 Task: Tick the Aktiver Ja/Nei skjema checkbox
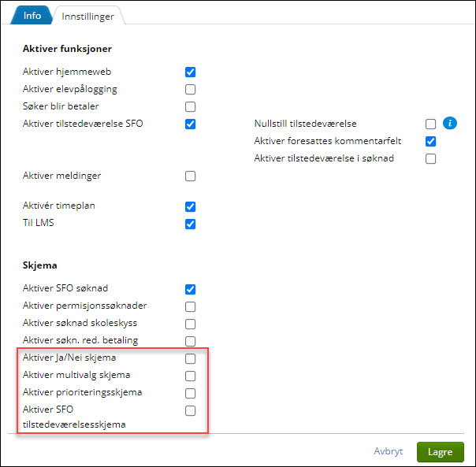pyautogui.click(x=190, y=358)
